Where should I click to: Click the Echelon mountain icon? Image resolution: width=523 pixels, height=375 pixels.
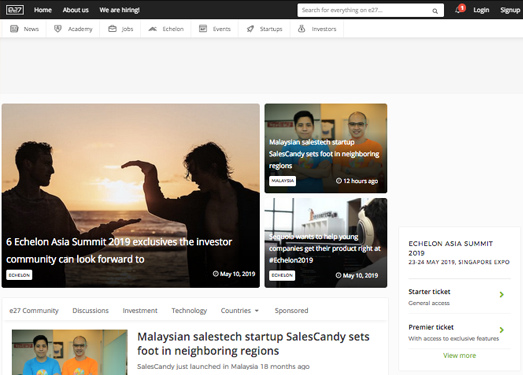[x=153, y=29]
